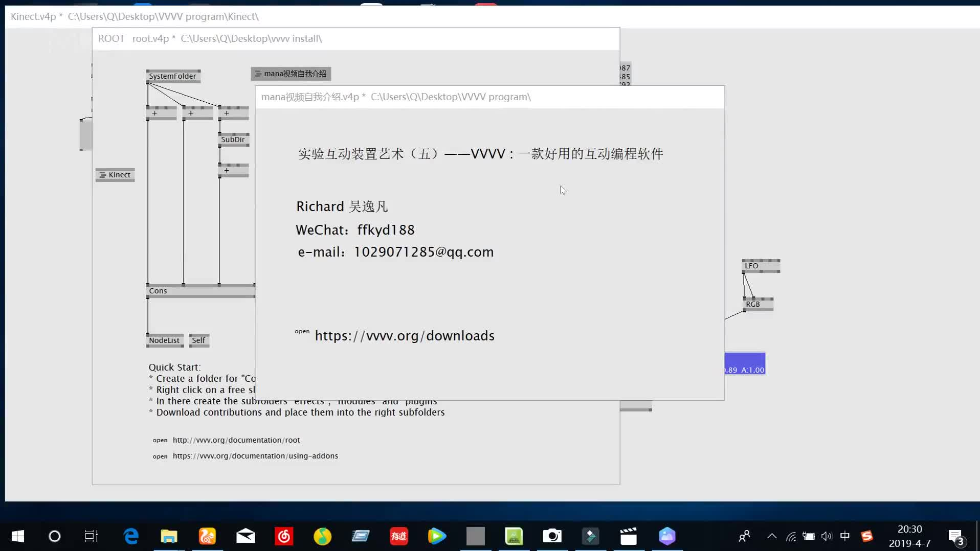The height and width of the screenshot is (551, 980).
Task: Select the Kinect subpatch node
Action: coord(115,175)
